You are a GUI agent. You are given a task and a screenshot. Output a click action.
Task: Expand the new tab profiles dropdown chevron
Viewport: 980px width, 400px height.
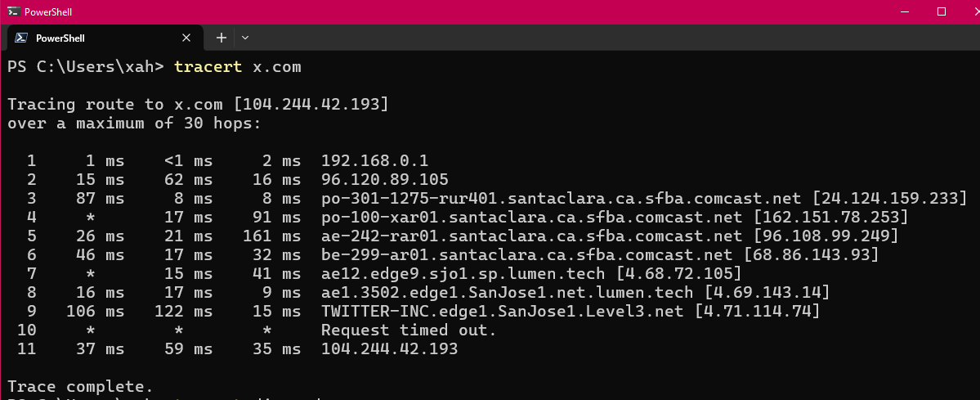pos(244,38)
